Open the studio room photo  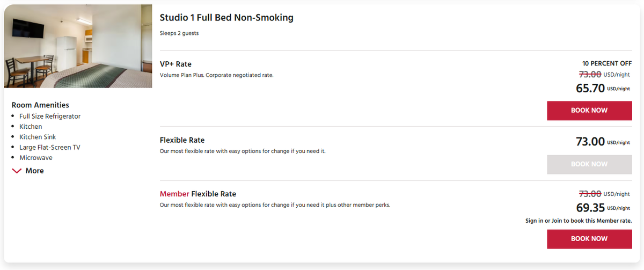pyautogui.click(x=78, y=46)
